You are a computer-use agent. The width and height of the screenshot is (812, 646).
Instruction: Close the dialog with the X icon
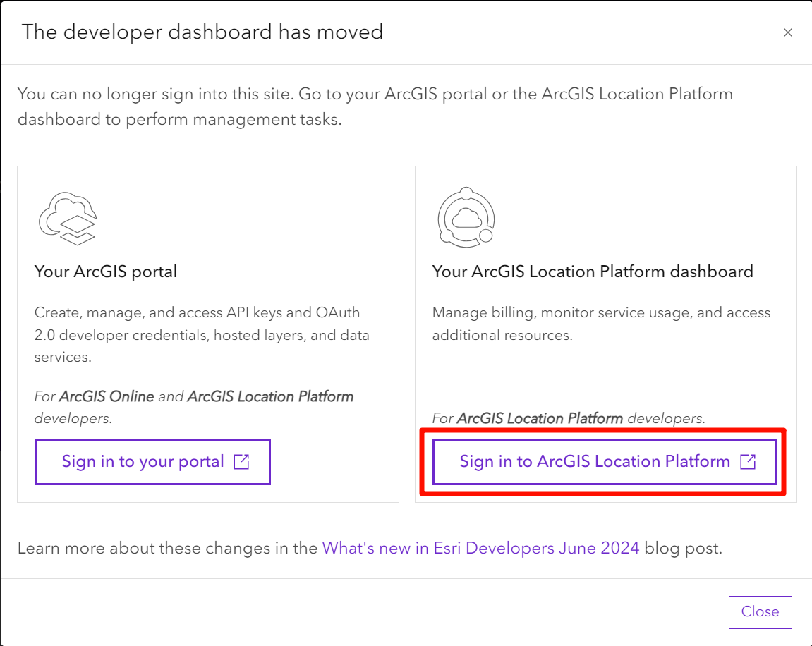pyautogui.click(x=787, y=32)
